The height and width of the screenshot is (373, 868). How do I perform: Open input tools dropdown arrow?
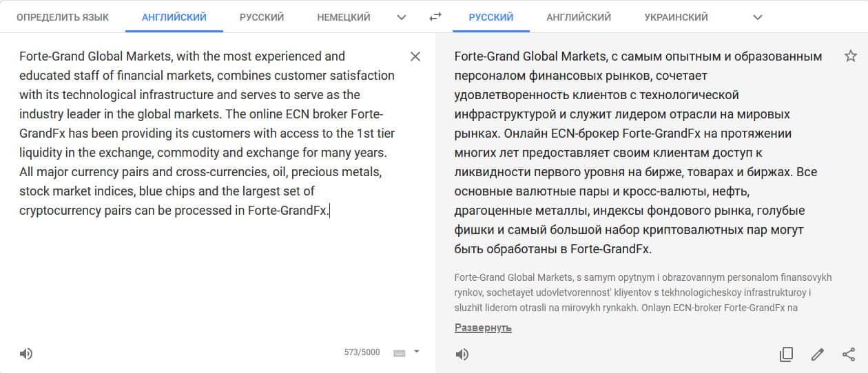[x=416, y=352]
